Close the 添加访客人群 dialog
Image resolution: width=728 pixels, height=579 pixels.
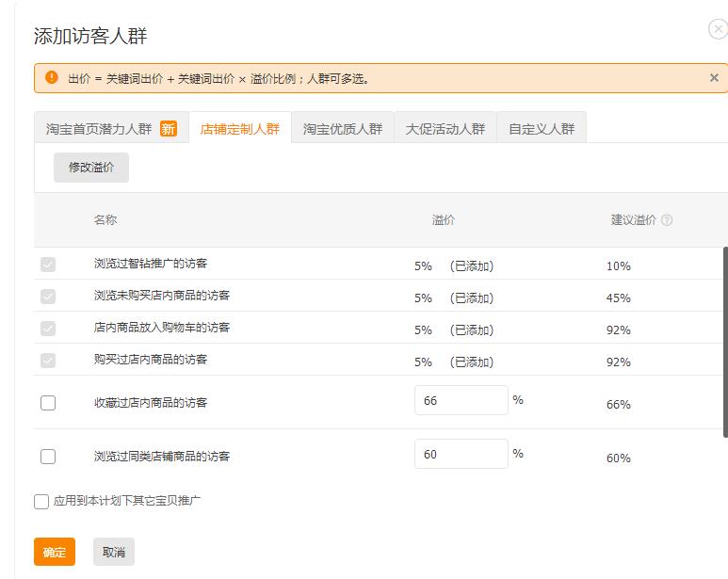tap(718, 29)
